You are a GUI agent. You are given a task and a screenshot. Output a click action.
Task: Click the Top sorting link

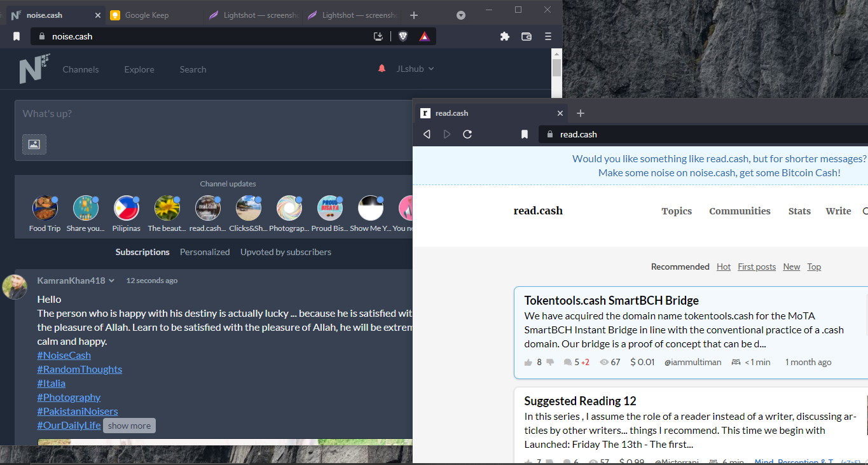click(814, 267)
